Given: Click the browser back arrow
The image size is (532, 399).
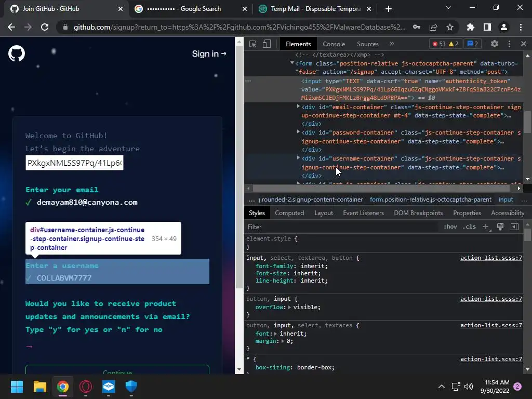Looking at the screenshot, I should tap(11, 27).
